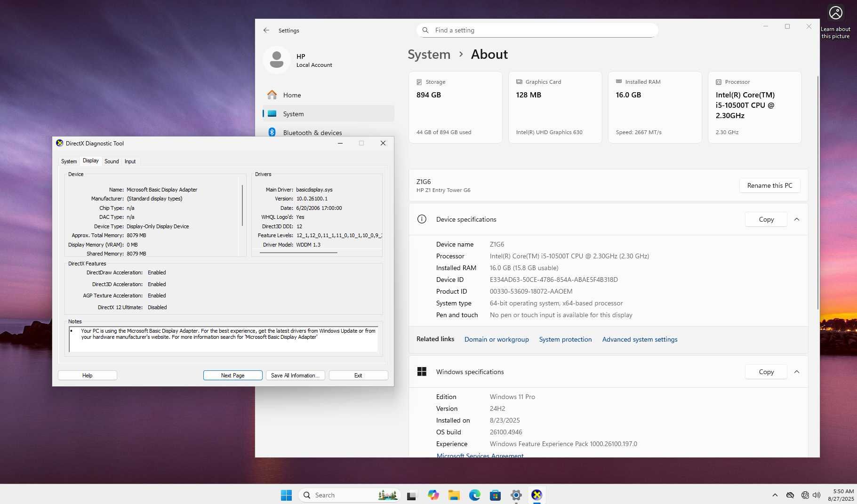Click the Windows logo beside Windows specifications
Screen dimensions: 857x504
tap(422, 372)
